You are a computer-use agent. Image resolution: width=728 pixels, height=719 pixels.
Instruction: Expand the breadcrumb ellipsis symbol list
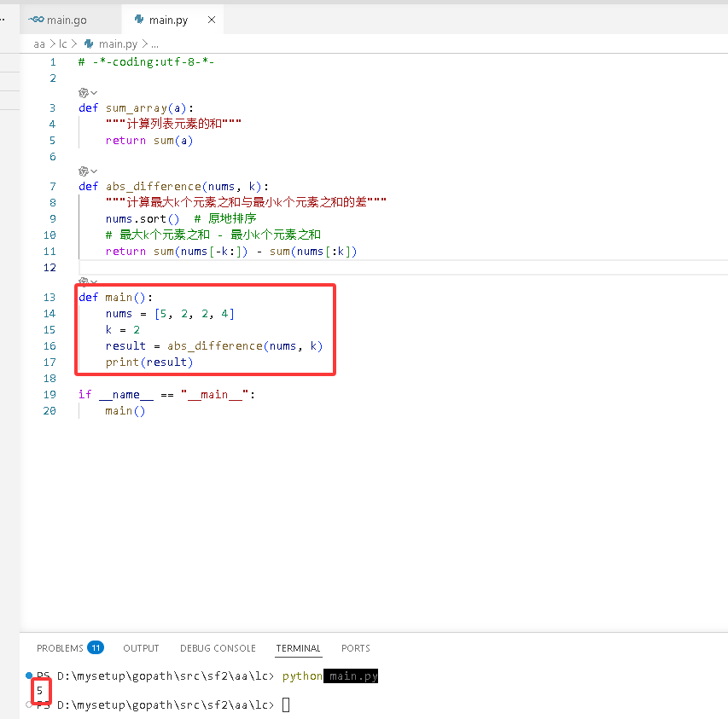click(155, 44)
